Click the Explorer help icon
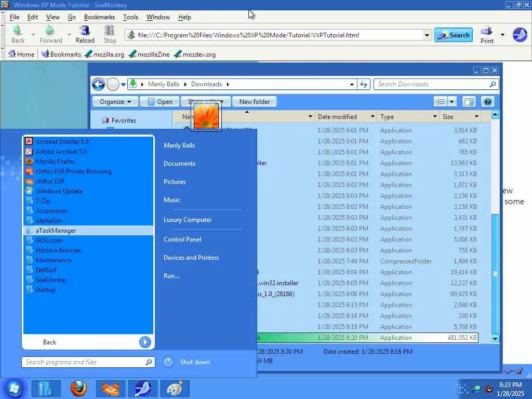This screenshot has height=399, width=532. [x=487, y=101]
